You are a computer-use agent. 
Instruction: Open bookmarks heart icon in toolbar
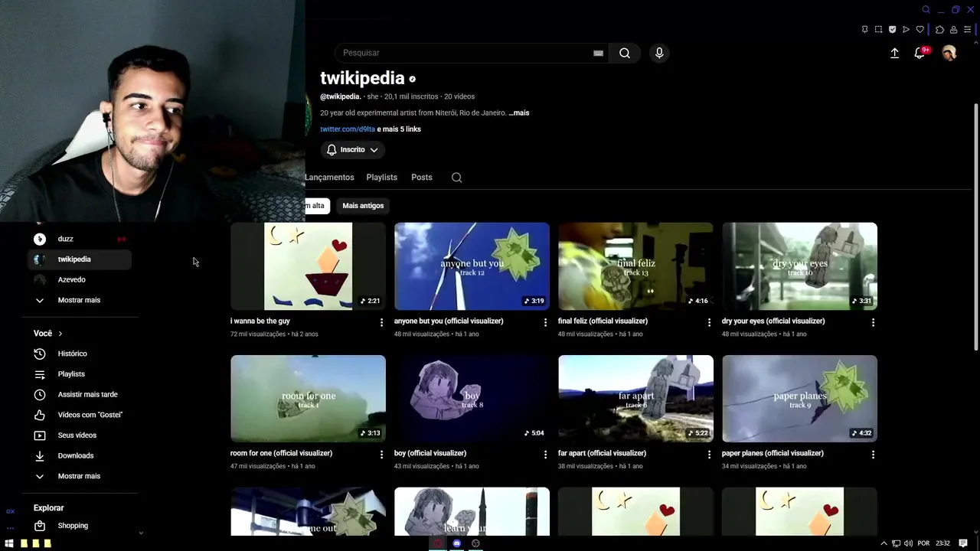[920, 30]
